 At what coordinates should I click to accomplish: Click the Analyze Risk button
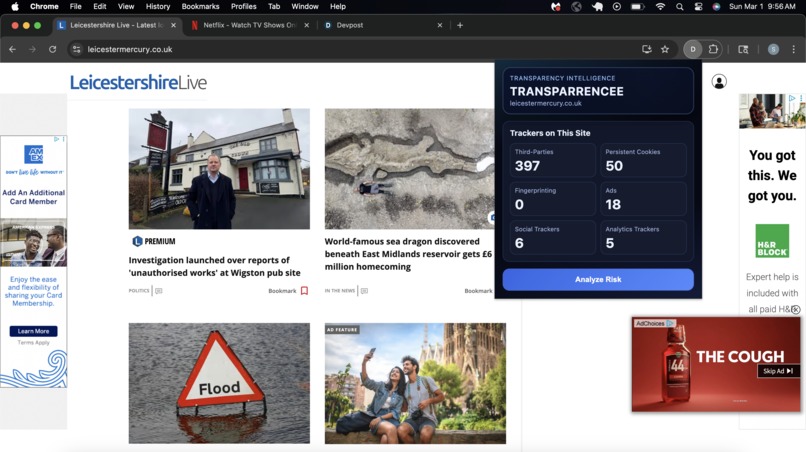(598, 279)
